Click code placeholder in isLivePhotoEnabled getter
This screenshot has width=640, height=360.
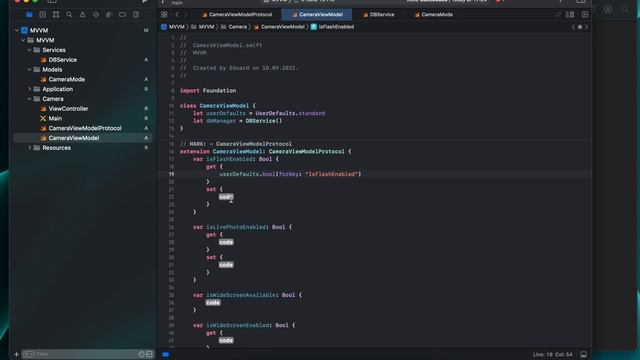226,242
